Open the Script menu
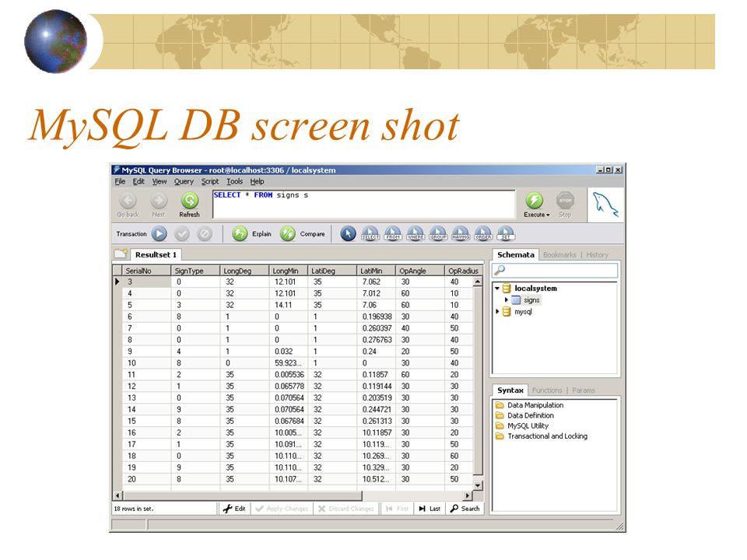The image size is (747, 560). 210,181
